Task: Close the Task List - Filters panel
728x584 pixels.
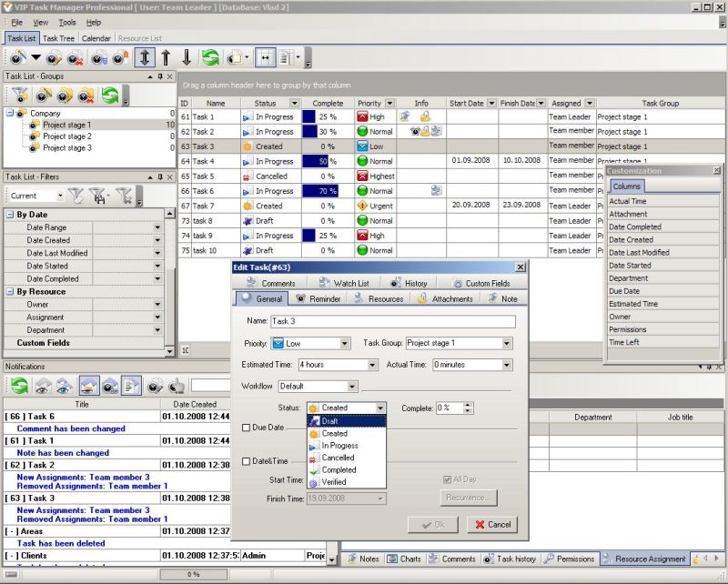Action: pos(170,176)
